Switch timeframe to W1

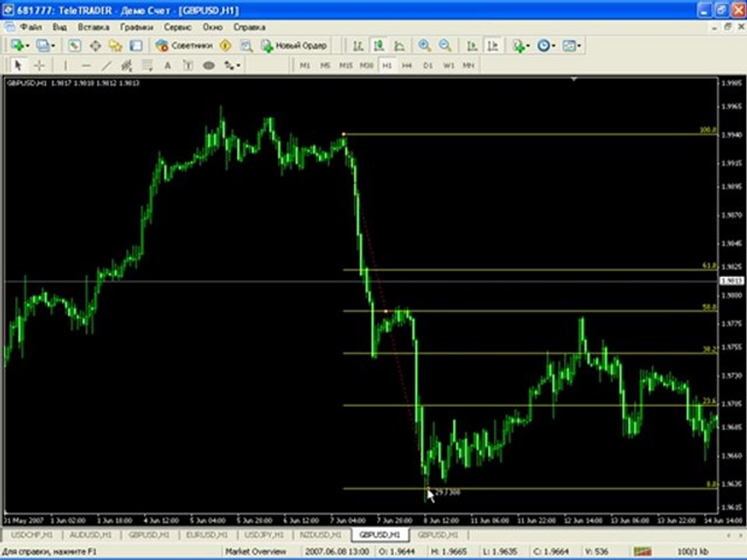click(x=448, y=65)
